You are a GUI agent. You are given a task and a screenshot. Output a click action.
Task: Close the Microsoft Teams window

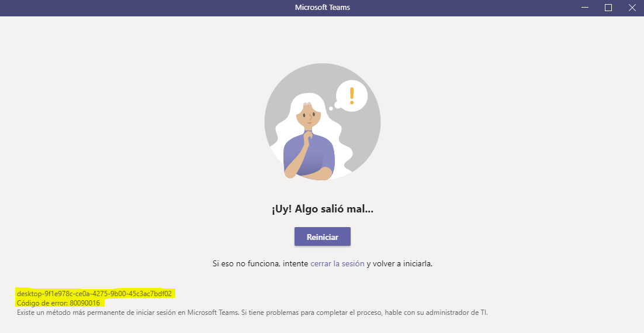632,8
